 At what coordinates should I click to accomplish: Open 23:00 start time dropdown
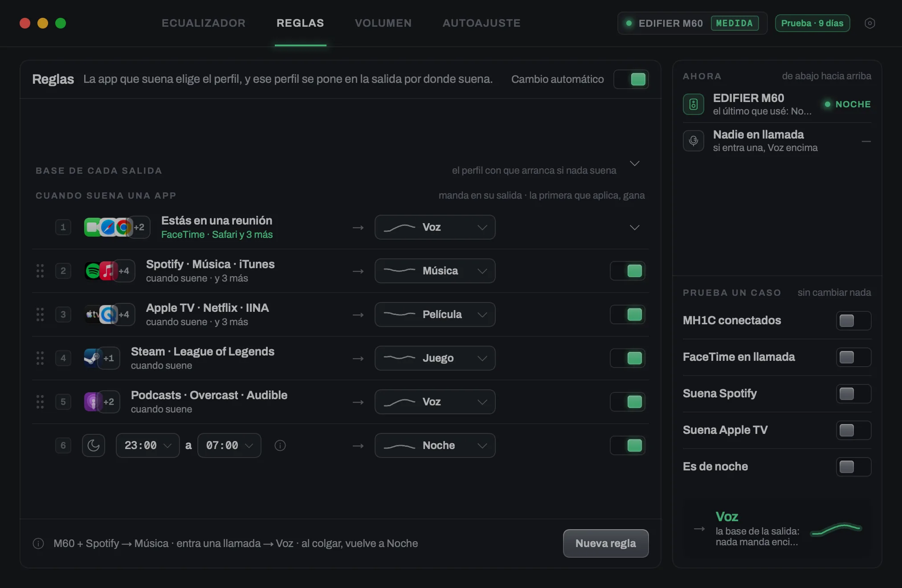pyautogui.click(x=148, y=445)
